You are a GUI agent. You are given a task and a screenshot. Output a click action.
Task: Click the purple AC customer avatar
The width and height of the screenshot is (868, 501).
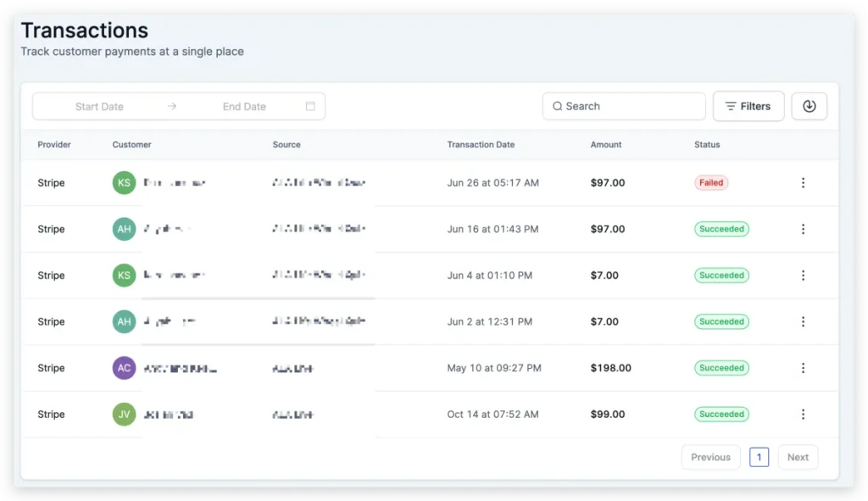124,368
